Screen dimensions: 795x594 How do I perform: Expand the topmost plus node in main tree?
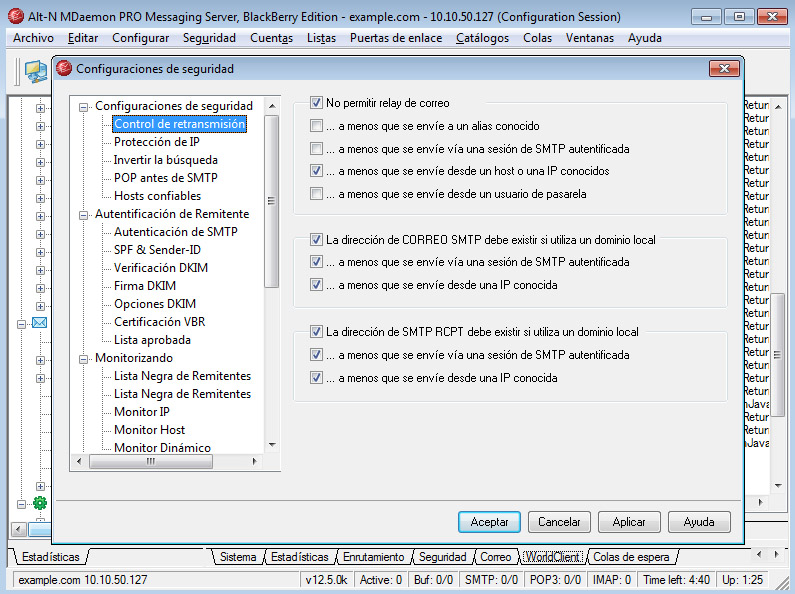[x=40, y=108]
